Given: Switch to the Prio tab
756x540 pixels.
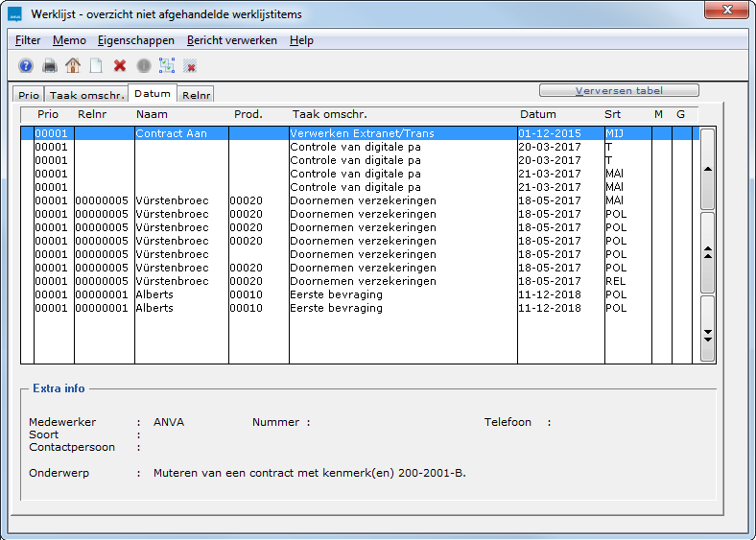Looking at the screenshot, I should tap(28, 95).
